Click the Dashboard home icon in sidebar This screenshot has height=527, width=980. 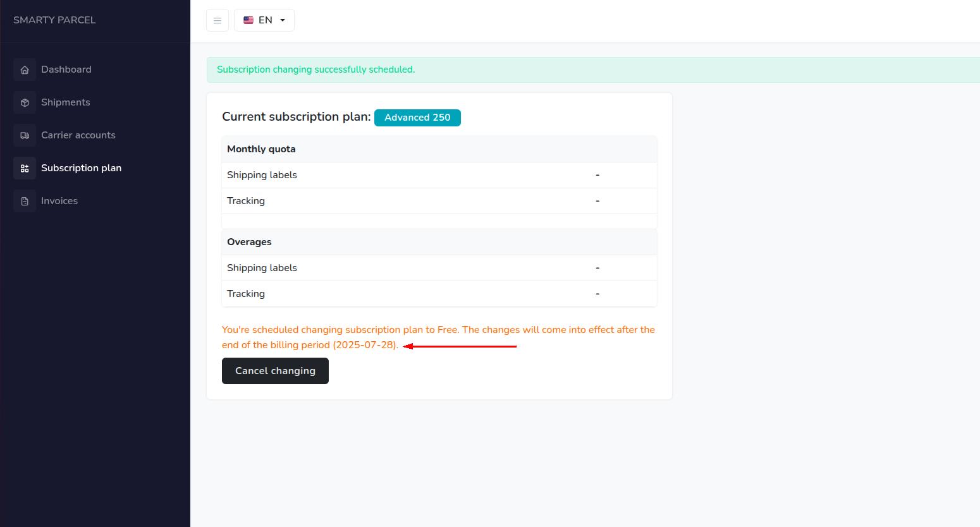[x=25, y=70]
